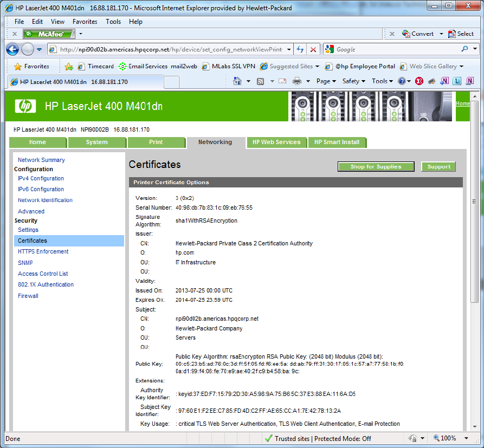
Task: Click the blue Help question mark icon
Action: pos(402,81)
